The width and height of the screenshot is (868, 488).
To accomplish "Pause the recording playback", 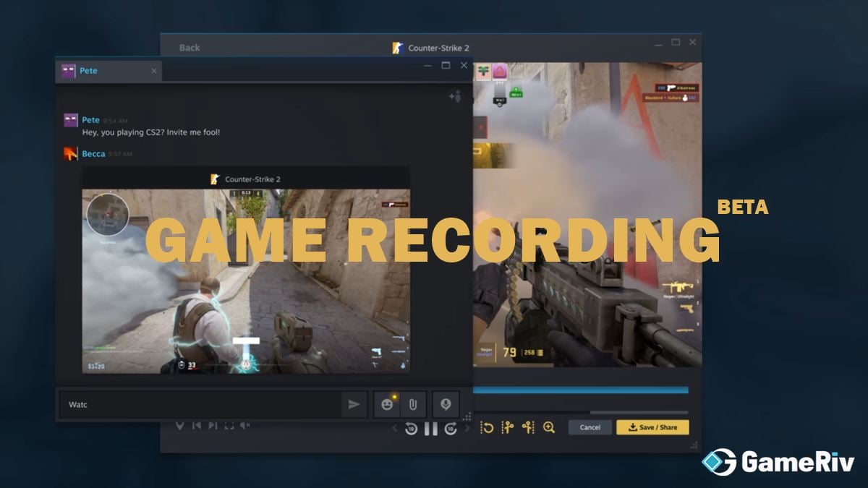I will click(430, 428).
